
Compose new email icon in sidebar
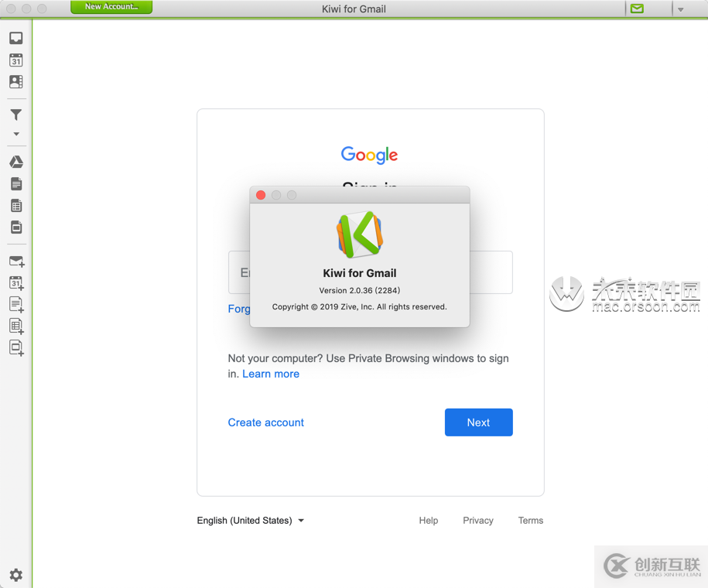[x=17, y=261]
